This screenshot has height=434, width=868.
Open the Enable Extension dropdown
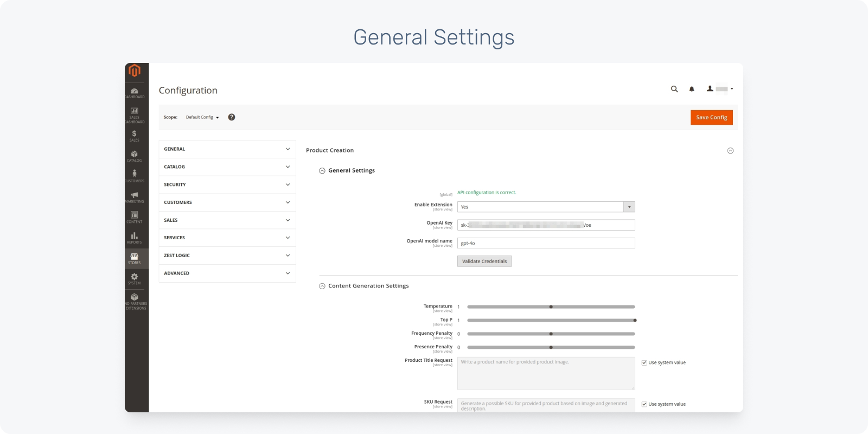546,207
